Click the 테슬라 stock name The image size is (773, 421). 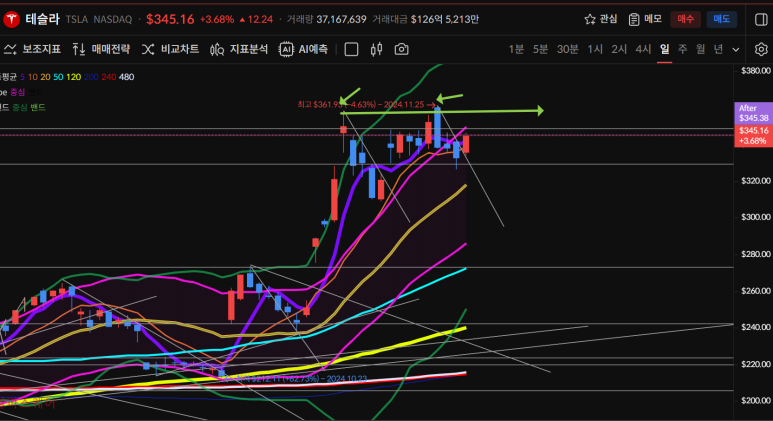tap(42, 19)
